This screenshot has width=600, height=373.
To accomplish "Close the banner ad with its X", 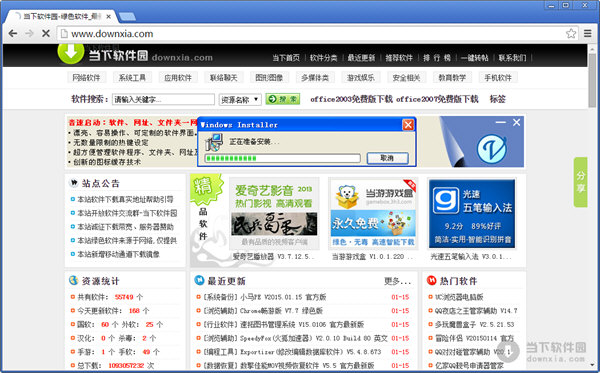I will [517, 122].
